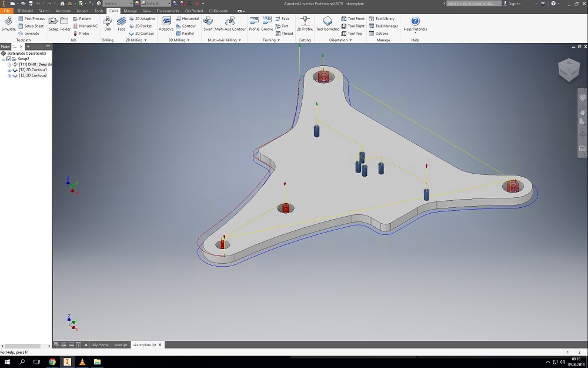Expand the [T2] 2D Contour1 operation
The width and height of the screenshot is (588, 368).
[x=9, y=70]
